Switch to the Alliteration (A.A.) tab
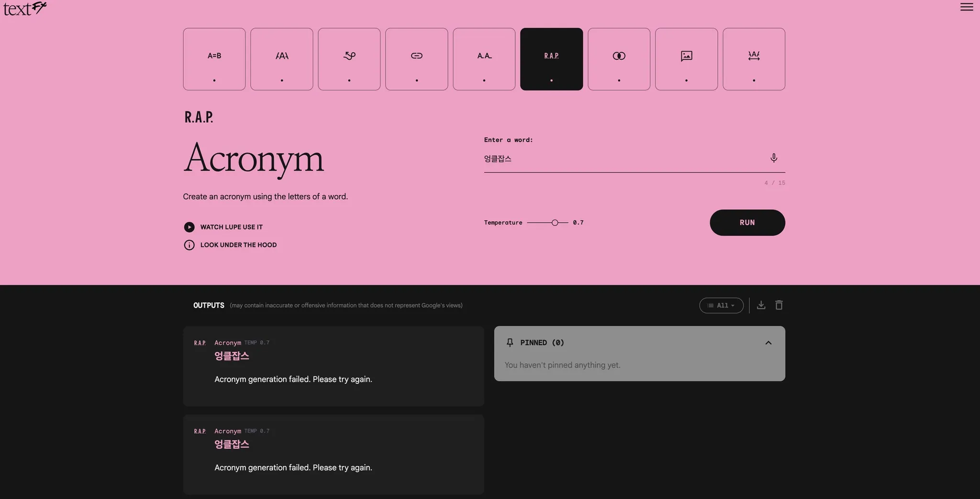Screen dimensions: 980x499 coord(484,59)
